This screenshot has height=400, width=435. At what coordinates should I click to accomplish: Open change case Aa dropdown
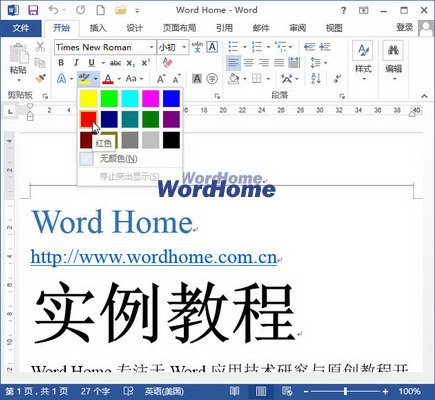click(x=134, y=79)
